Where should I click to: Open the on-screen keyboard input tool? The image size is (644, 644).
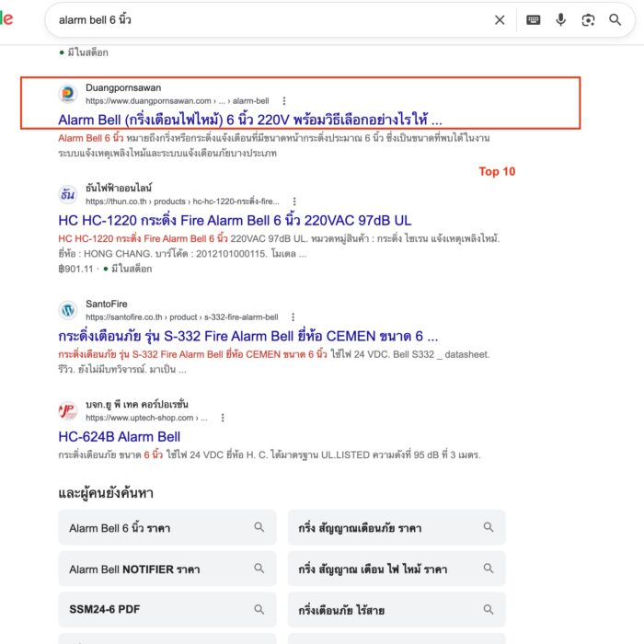click(x=533, y=19)
